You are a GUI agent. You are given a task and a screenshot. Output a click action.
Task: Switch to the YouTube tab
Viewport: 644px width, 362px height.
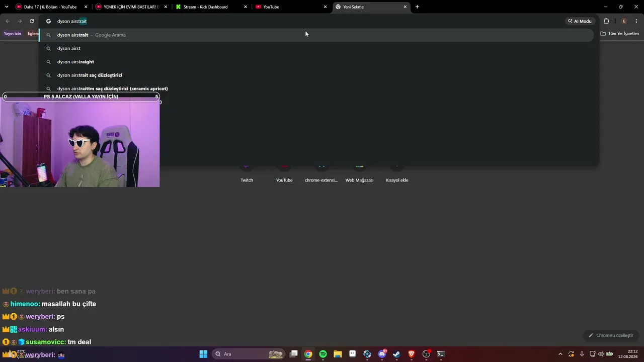tap(291, 7)
